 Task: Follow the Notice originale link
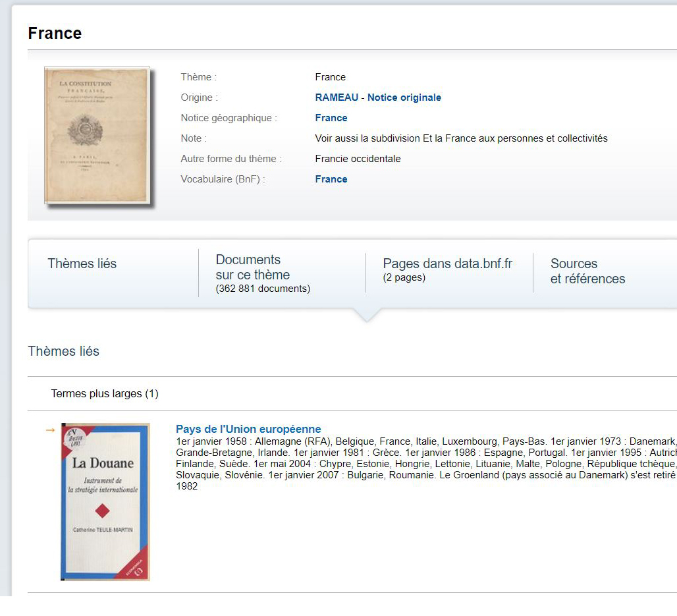pyautogui.click(x=404, y=98)
